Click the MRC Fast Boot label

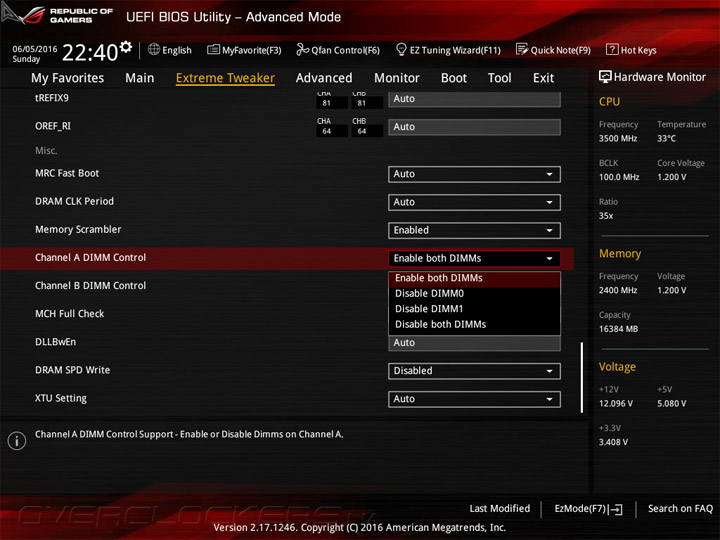pyautogui.click(x=67, y=174)
